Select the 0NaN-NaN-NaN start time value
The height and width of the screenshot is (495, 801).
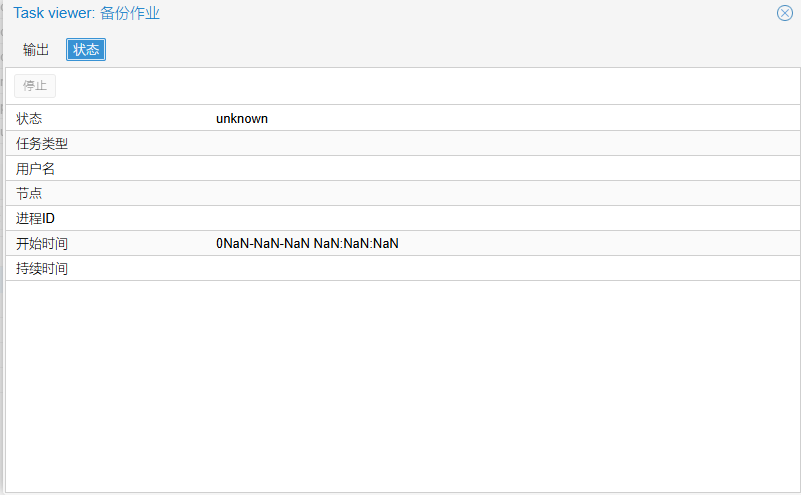point(307,243)
